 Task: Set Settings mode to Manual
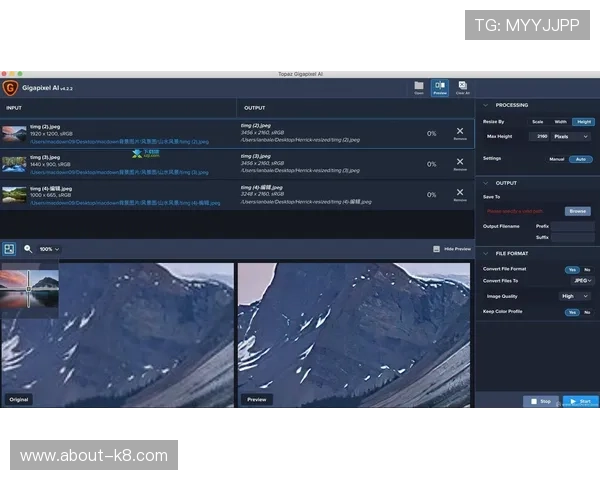pos(556,159)
